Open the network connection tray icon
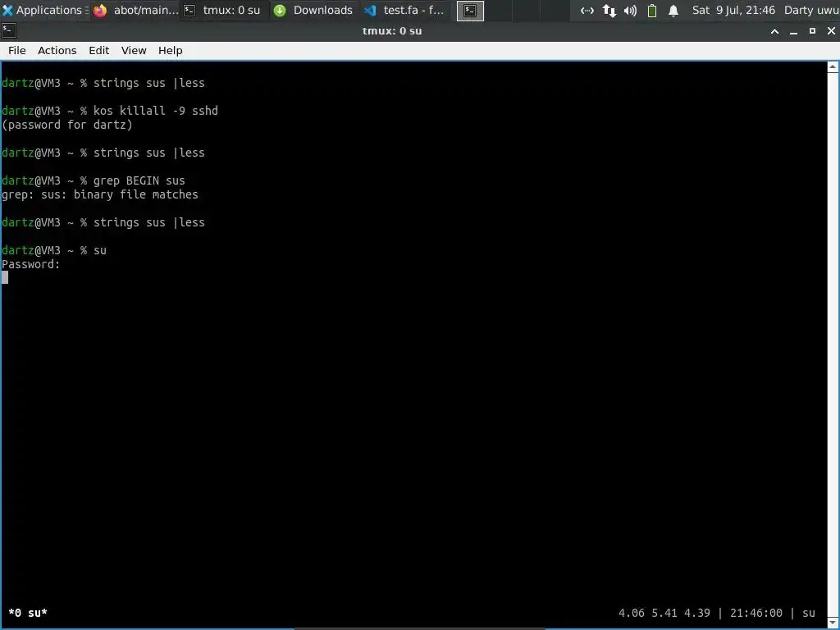Image resolution: width=840 pixels, height=630 pixels. click(x=587, y=10)
